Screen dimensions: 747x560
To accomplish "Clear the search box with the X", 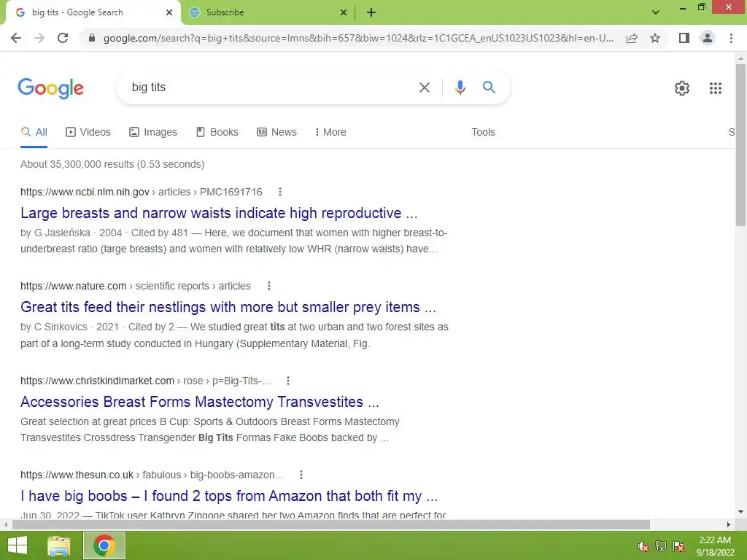I will click(424, 87).
